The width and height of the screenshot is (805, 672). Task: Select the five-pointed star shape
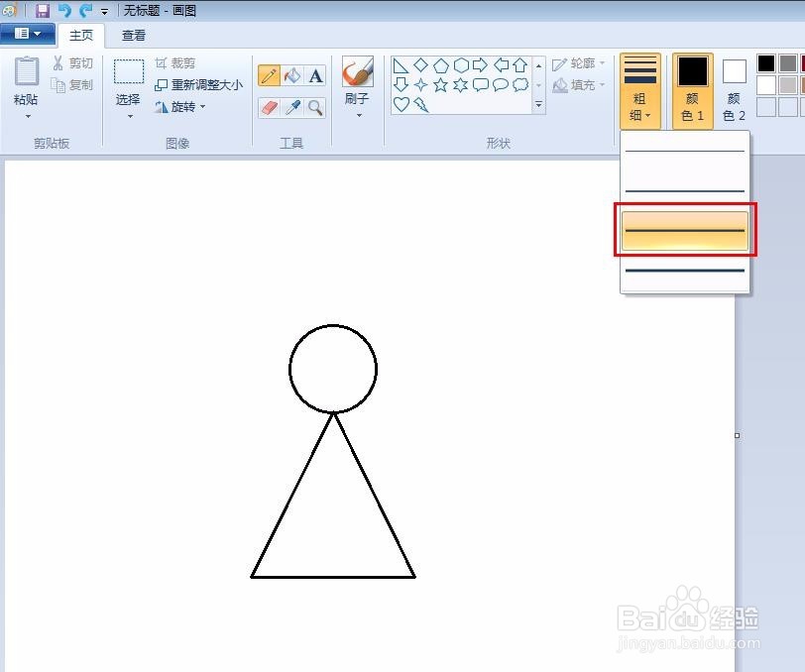tap(439, 85)
